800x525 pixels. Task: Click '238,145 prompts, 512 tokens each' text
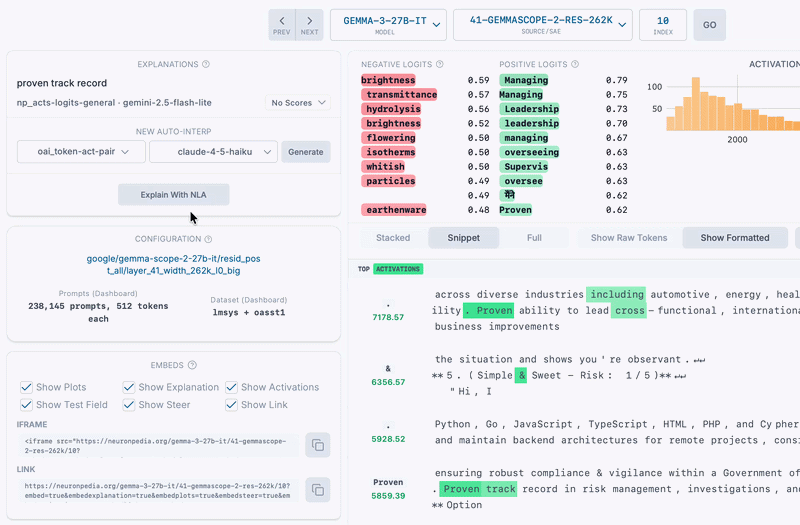[x=98, y=312]
